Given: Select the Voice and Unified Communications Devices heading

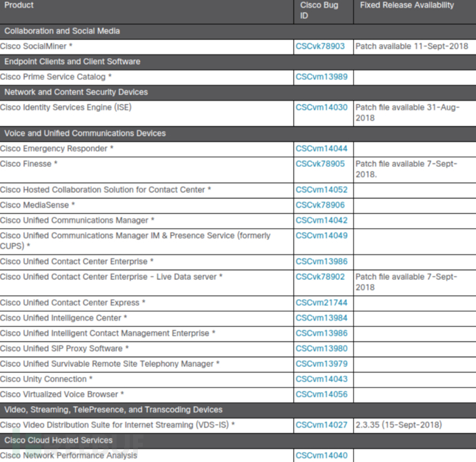Looking at the screenshot, I should 85,133.
